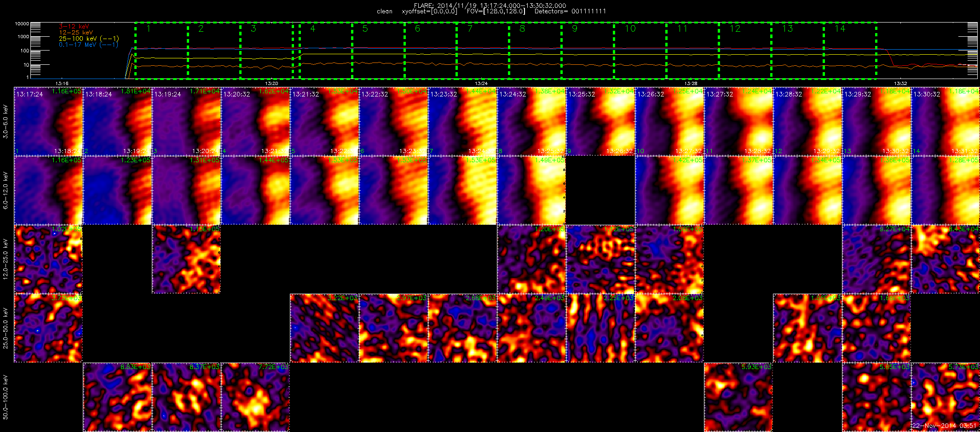Click the 13:27:32 start time label
The width and height of the screenshot is (980, 432).
click(x=720, y=94)
